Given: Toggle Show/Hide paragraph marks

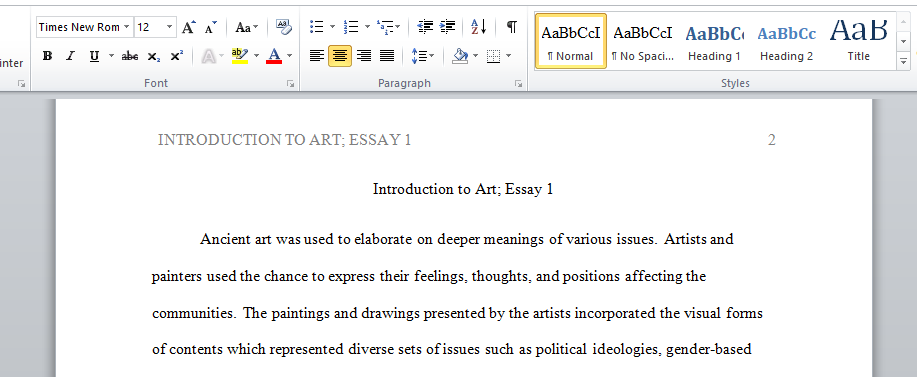Looking at the screenshot, I should pos(512,27).
